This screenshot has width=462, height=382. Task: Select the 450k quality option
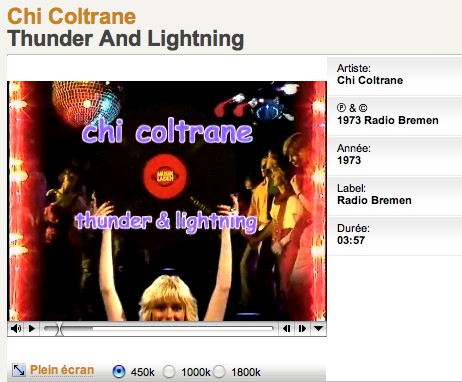119,371
